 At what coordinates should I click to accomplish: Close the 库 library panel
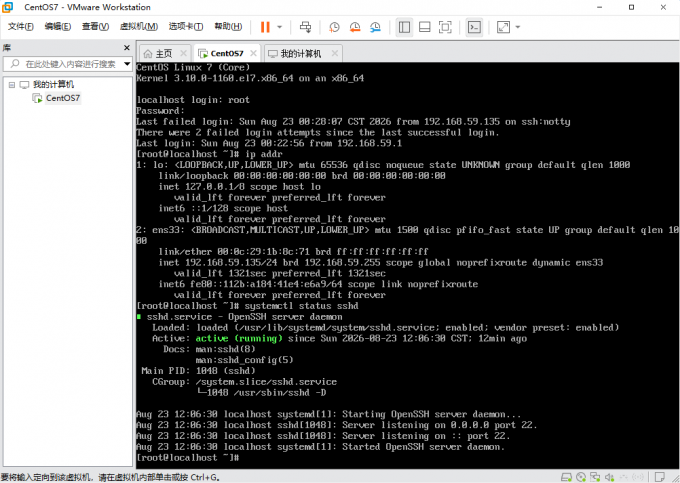[127, 48]
